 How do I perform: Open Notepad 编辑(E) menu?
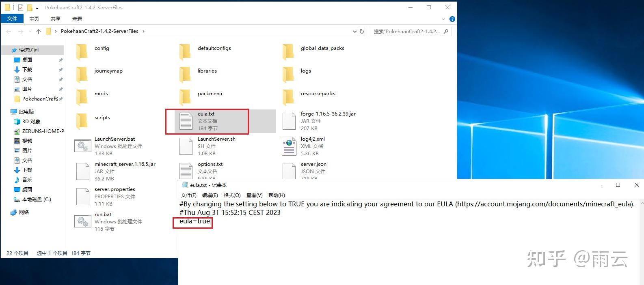[x=210, y=195]
